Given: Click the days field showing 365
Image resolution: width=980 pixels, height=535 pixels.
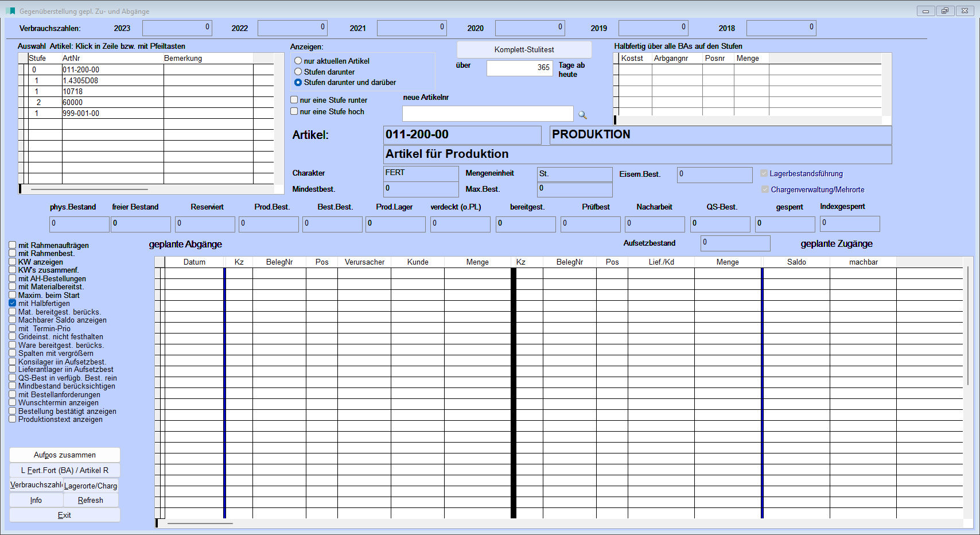Looking at the screenshot, I should click(x=519, y=68).
